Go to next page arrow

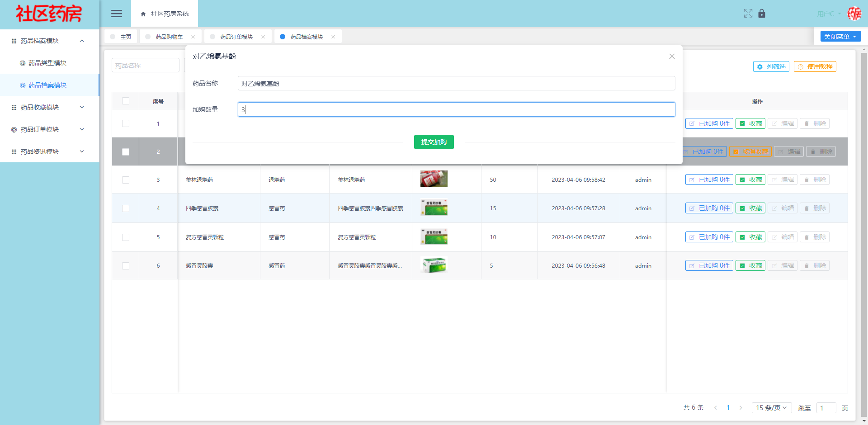[x=741, y=408]
